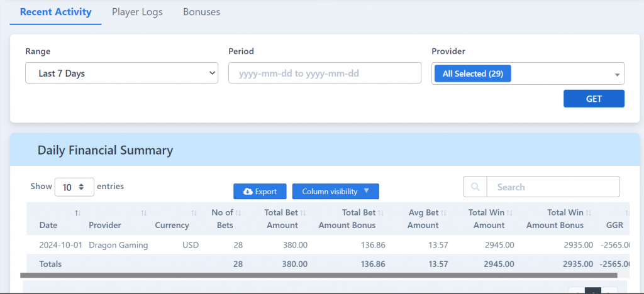Screen dimensions: 644x294
Task: Sort by Avg Bet Amount column icon
Action: (443, 213)
